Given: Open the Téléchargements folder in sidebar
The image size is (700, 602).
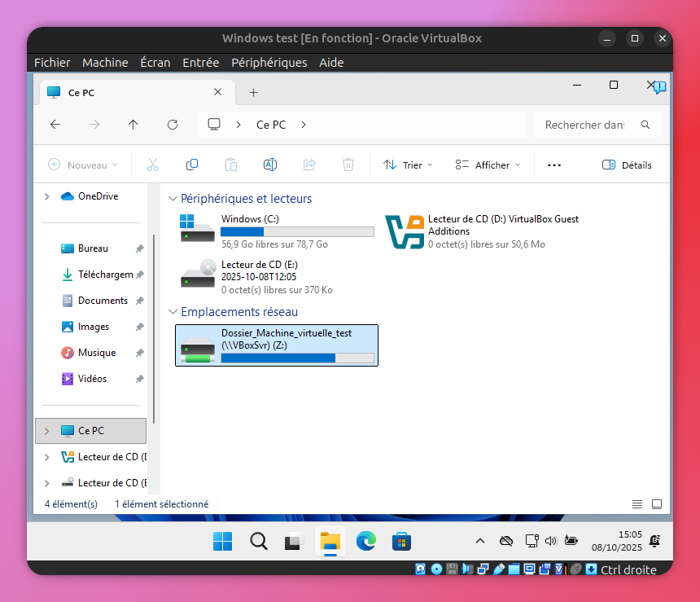Looking at the screenshot, I should [104, 275].
